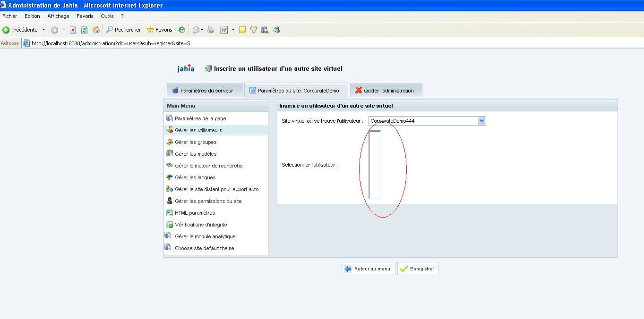Click the HTML paramètres icon
The height and width of the screenshot is (319, 644).
(x=170, y=213)
